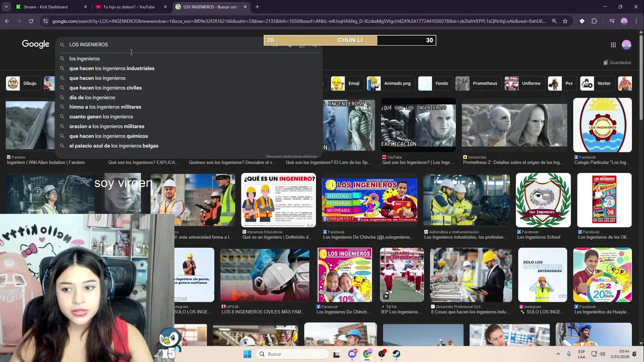Close the YouTube 'Tu hijo es dotero?' tab
Viewport: 644px width, 362px height.
(x=165, y=7)
